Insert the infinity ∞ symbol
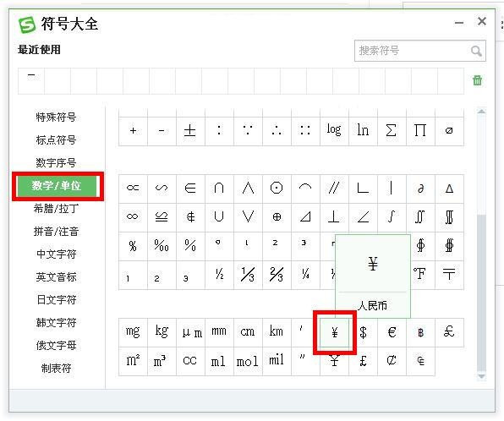This screenshot has height=421, width=504. click(x=133, y=217)
